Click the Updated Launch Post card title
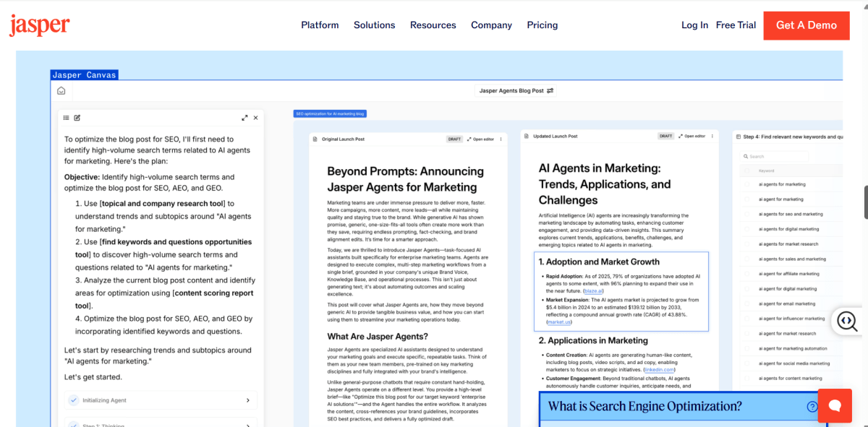Image resolution: width=868 pixels, height=427 pixels. pyautogui.click(x=555, y=136)
